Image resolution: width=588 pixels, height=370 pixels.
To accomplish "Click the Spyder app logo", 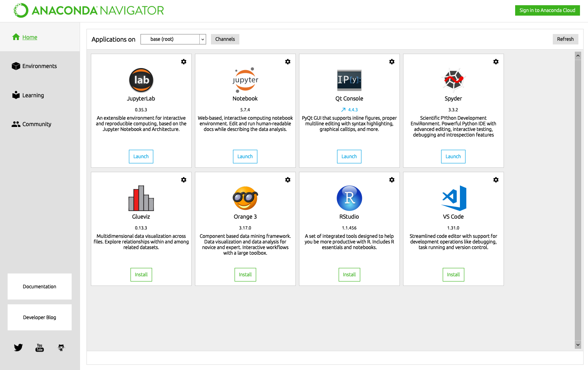I will (454, 80).
